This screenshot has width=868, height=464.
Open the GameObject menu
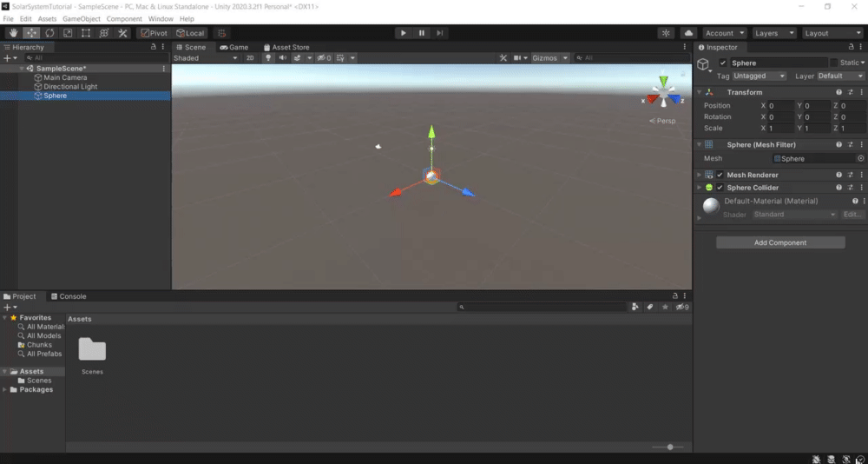[82, 19]
